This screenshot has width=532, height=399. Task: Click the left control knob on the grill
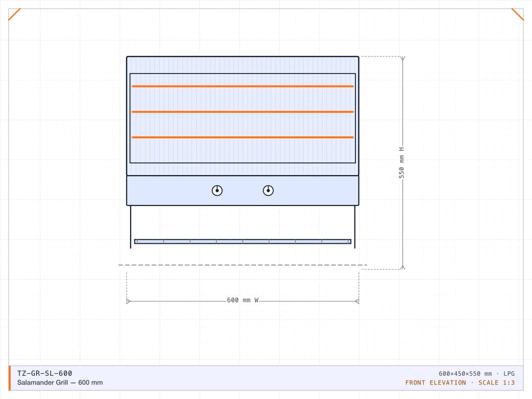pos(217,191)
